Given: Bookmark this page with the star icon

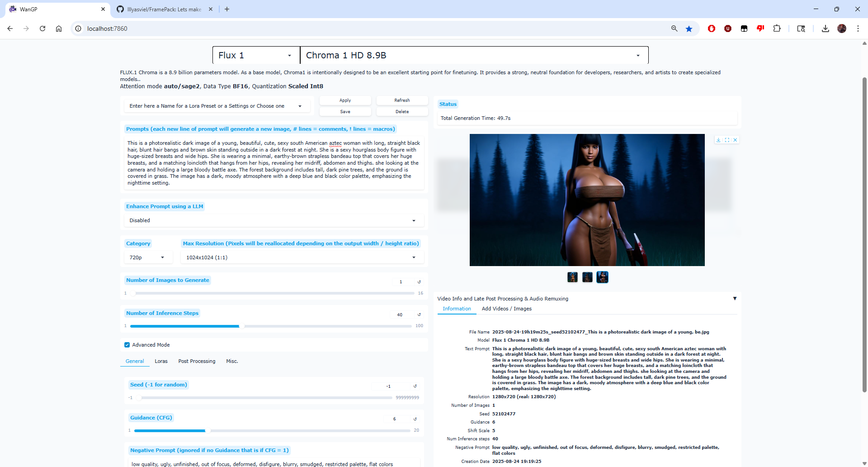Looking at the screenshot, I should coord(689,29).
